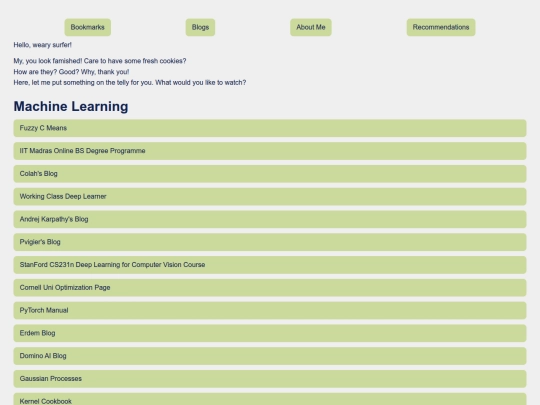Viewport: 540px width, 405px height.
Task: Open the Bookmarks navigation button
Action: [87, 27]
